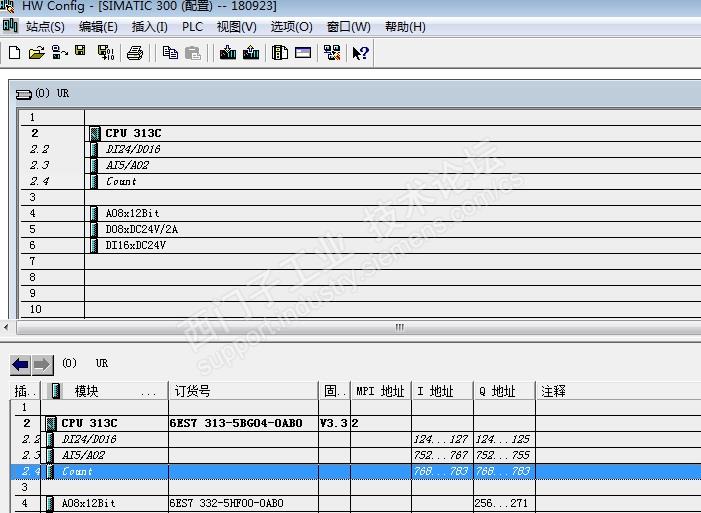Select Count submodule in rack view
This screenshot has width=701, height=513.
(121, 182)
